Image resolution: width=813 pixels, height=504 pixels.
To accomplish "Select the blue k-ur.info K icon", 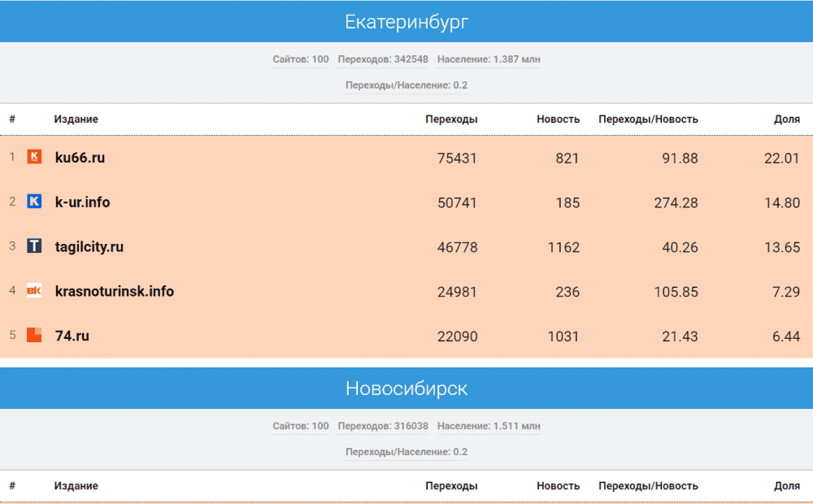I will point(33,202).
